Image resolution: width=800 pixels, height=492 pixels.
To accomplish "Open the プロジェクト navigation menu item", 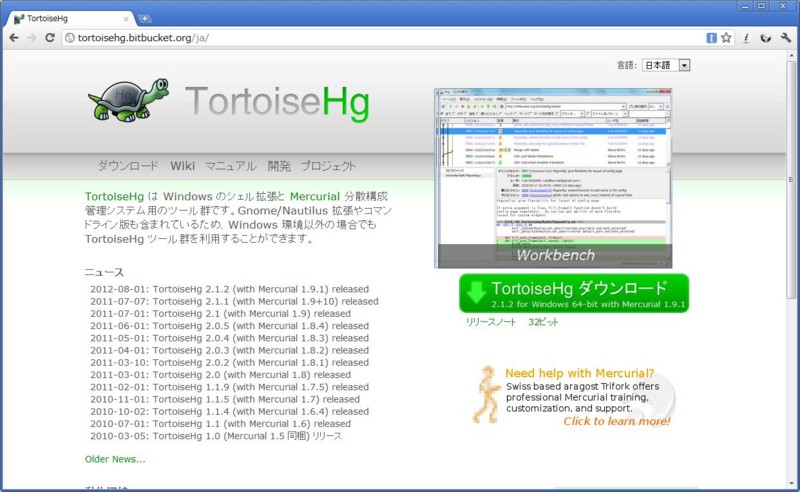I will pyautogui.click(x=328, y=166).
